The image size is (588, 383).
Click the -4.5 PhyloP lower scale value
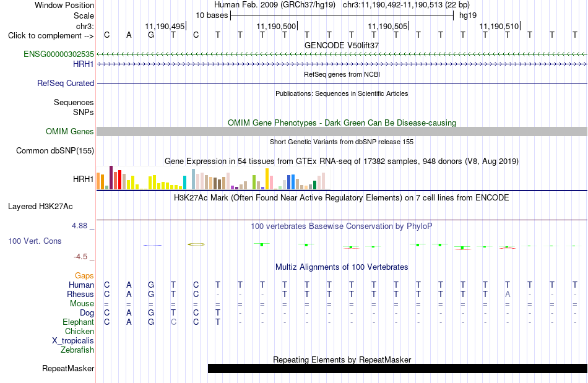[80, 257]
